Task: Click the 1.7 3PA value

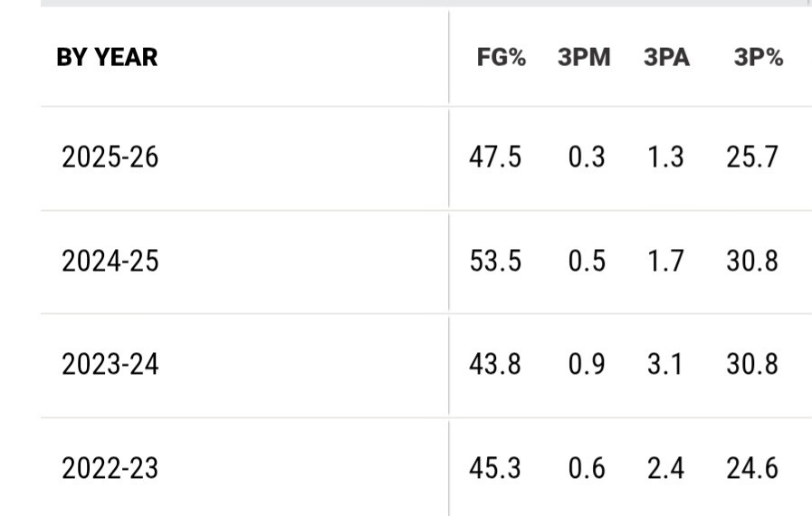Action: [x=666, y=262]
